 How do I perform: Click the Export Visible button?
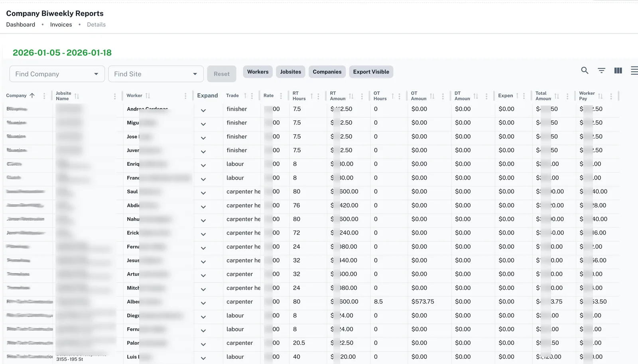point(371,72)
